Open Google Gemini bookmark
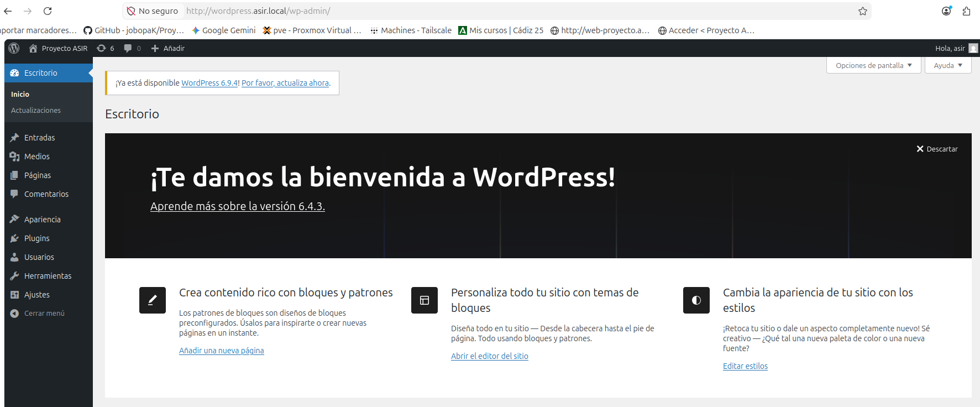This screenshot has width=980, height=407. (x=223, y=30)
